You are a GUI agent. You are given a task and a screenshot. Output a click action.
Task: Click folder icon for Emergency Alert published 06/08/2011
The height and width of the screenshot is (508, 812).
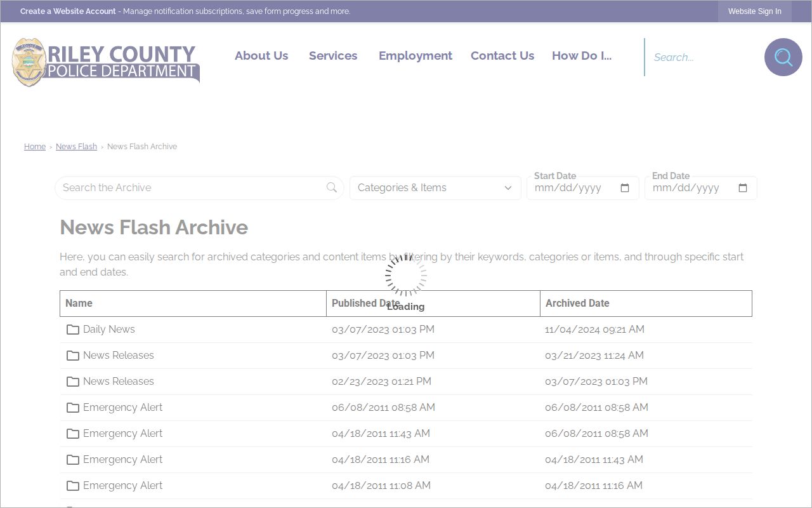tap(73, 408)
